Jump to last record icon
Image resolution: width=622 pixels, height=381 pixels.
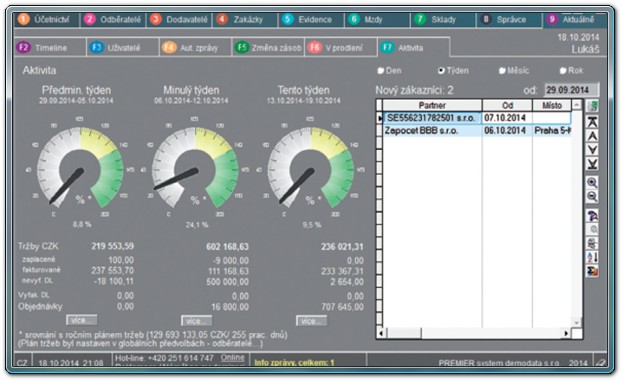(592, 164)
